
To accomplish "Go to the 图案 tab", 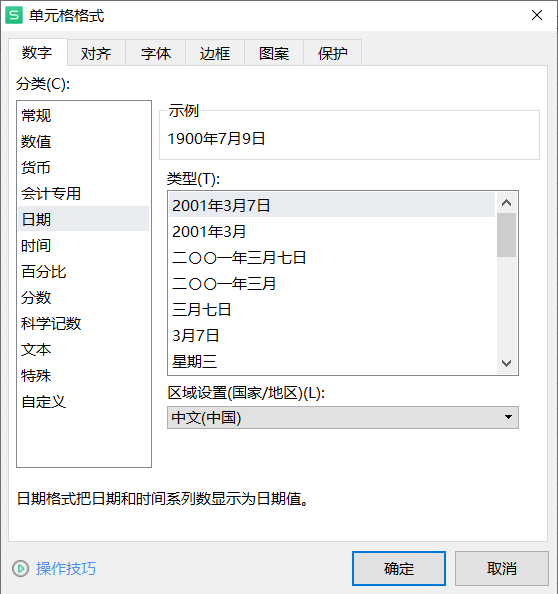I will [x=274, y=53].
